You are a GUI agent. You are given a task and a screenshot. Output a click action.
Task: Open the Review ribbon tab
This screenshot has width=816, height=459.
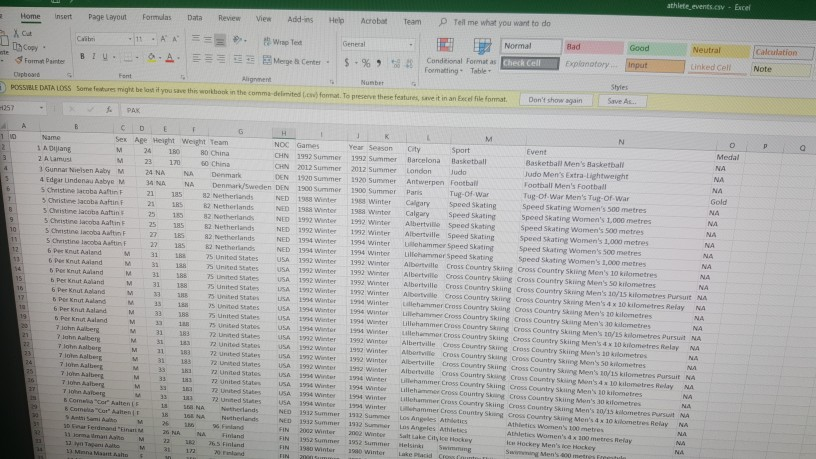tap(229, 19)
